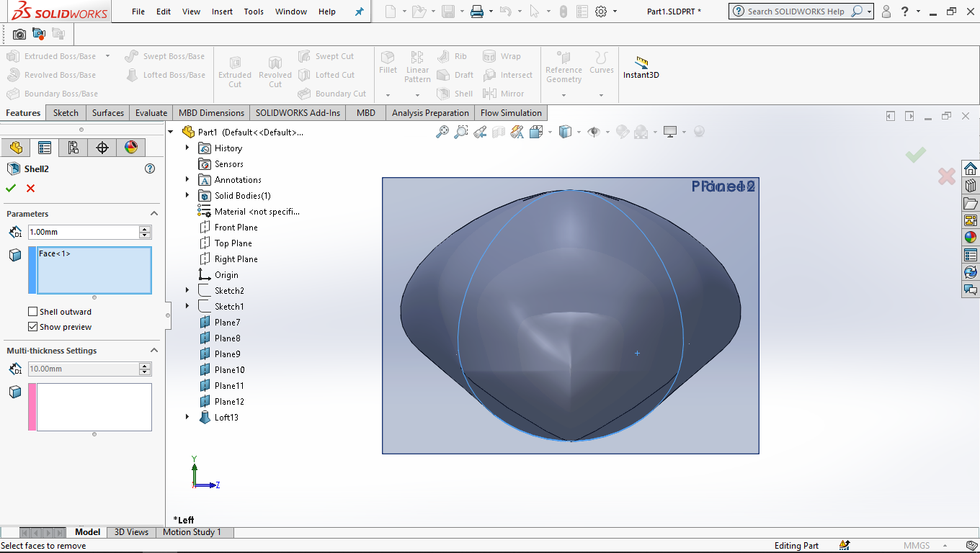980x553 pixels.
Task: Confirm the shell with the green checkmark
Action: click(12, 188)
